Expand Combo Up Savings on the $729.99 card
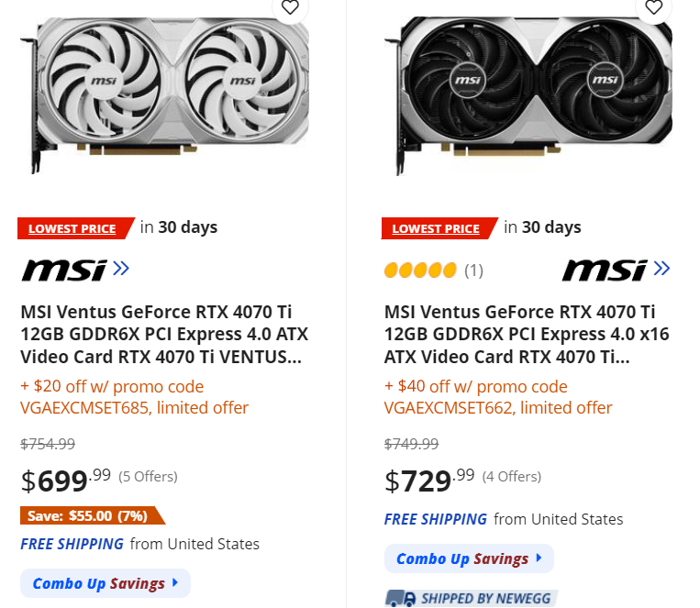700x608 pixels. click(469, 558)
